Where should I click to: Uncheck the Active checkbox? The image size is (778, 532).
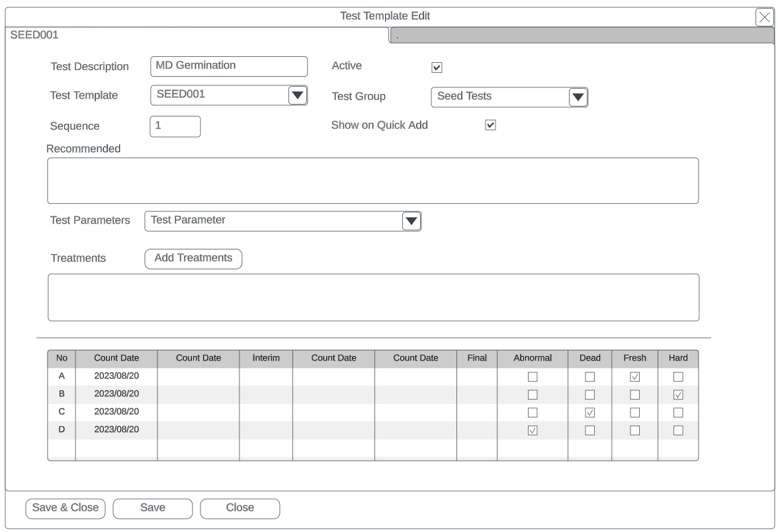click(437, 67)
